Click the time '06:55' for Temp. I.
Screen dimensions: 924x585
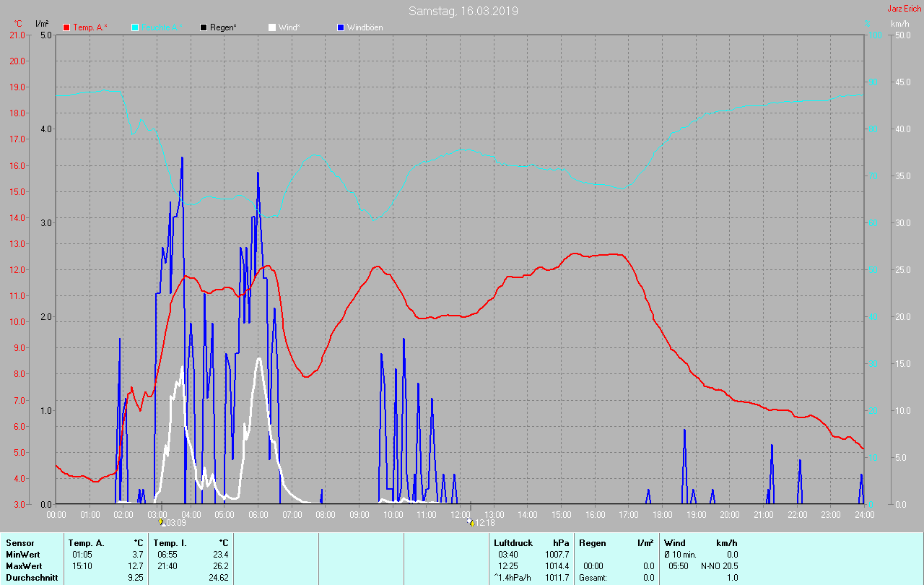[x=167, y=554]
